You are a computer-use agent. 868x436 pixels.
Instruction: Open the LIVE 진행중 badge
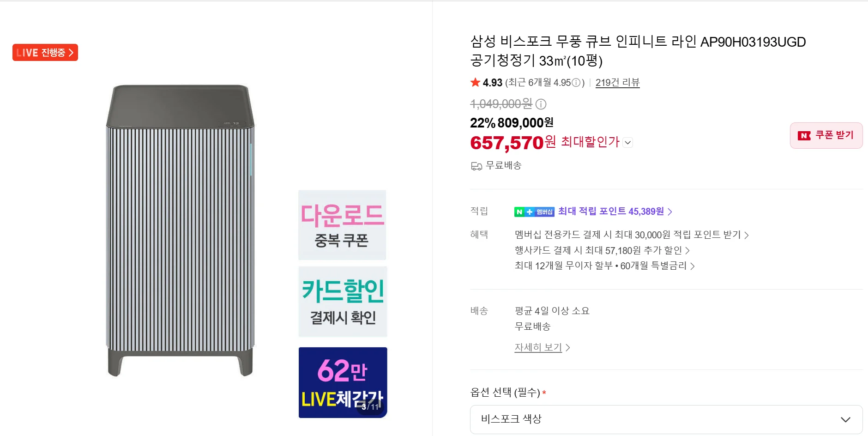[x=45, y=52]
